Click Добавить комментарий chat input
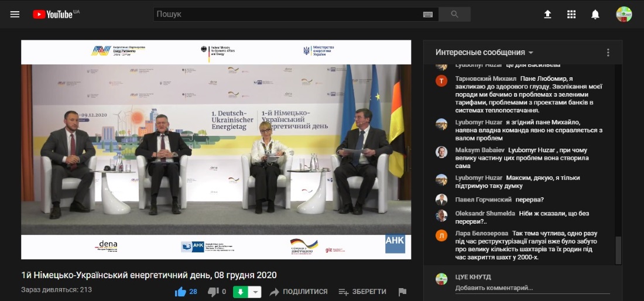 point(532,288)
